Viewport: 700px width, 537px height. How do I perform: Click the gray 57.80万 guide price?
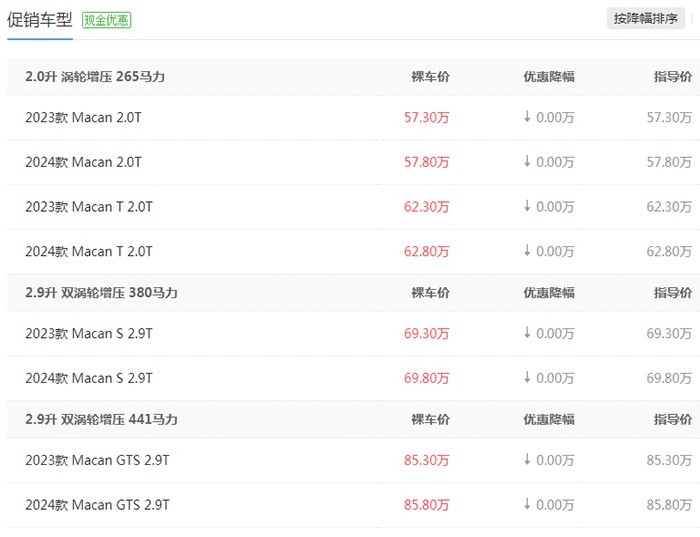669,162
